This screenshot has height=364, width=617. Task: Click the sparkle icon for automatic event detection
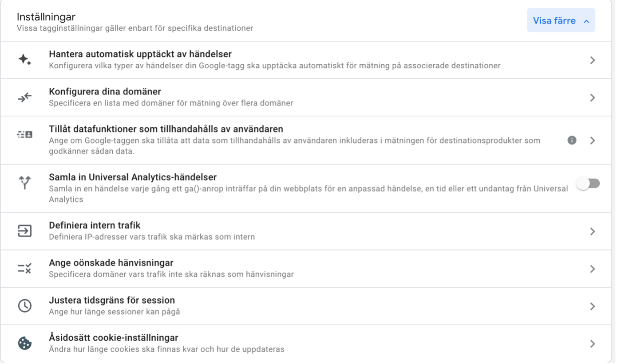pos(25,60)
